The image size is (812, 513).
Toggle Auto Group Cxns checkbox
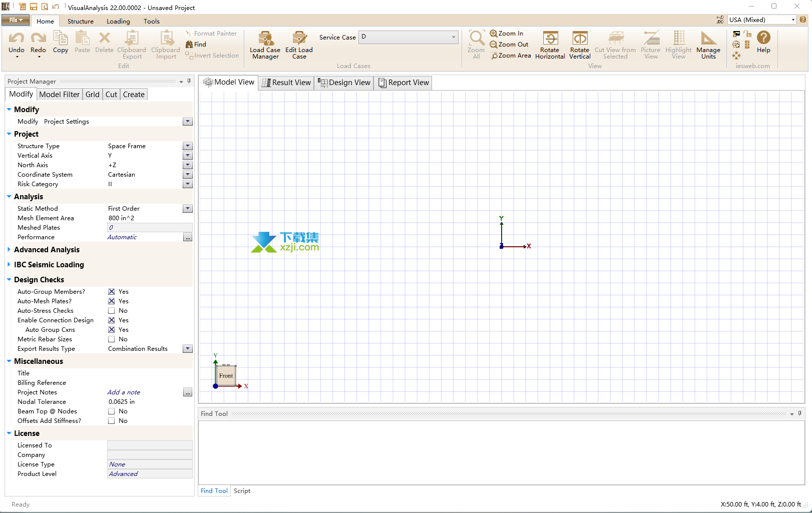coord(112,330)
